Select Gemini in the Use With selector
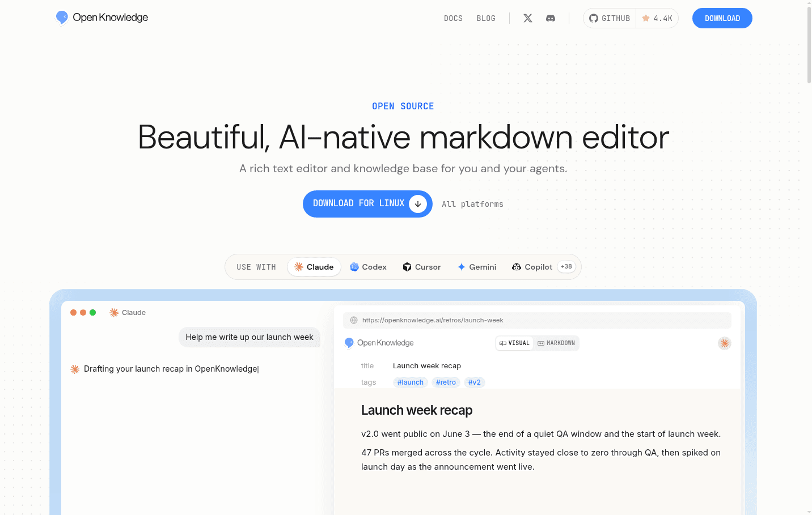Viewport: 812px width, 515px height. pos(476,267)
